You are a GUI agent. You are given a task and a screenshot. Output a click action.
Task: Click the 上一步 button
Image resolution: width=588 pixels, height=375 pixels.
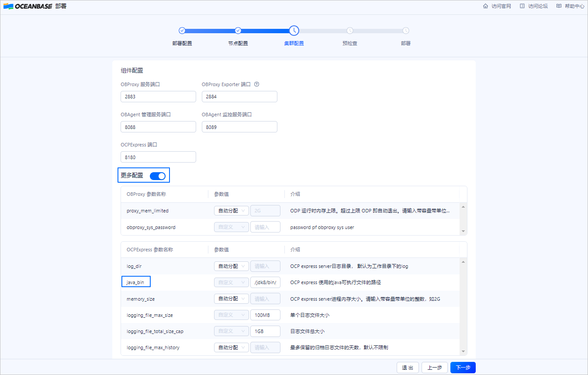[434, 368]
